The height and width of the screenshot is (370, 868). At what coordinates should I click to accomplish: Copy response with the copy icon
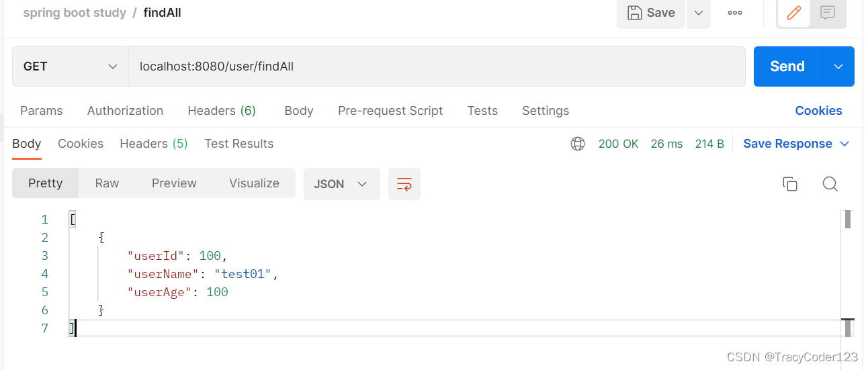point(790,184)
